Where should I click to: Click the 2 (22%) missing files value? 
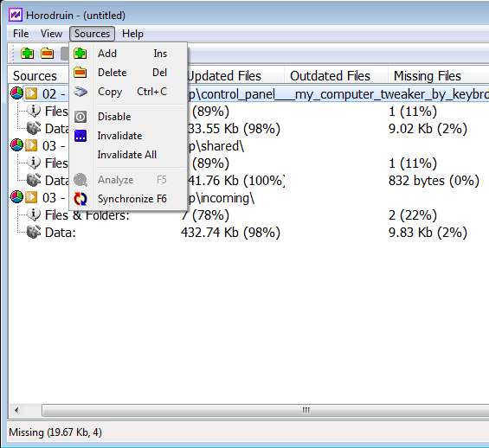click(x=413, y=215)
